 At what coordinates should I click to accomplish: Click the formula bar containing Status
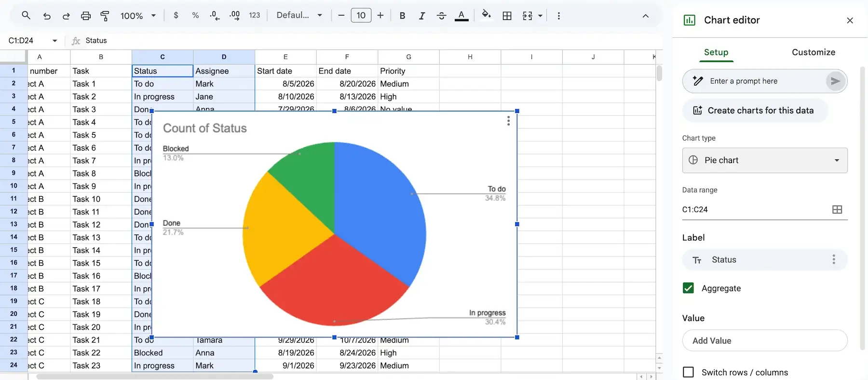click(x=371, y=41)
